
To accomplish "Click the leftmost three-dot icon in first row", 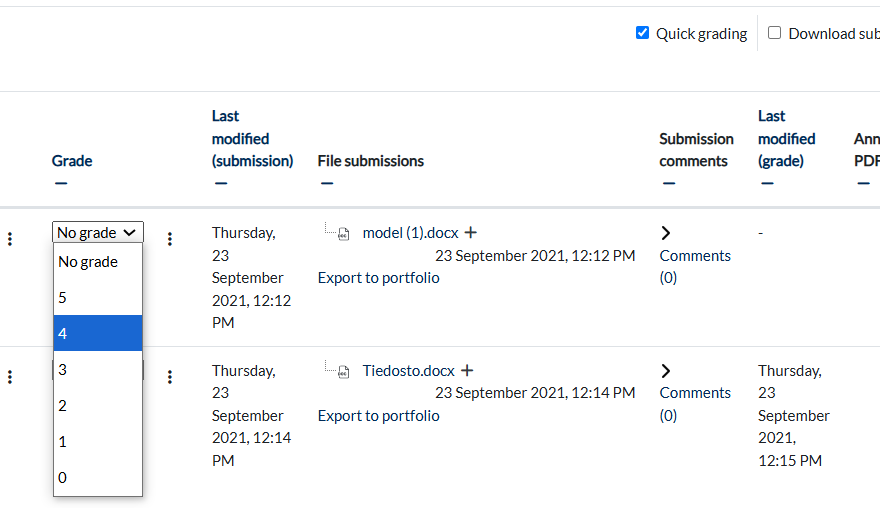I will (x=10, y=239).
